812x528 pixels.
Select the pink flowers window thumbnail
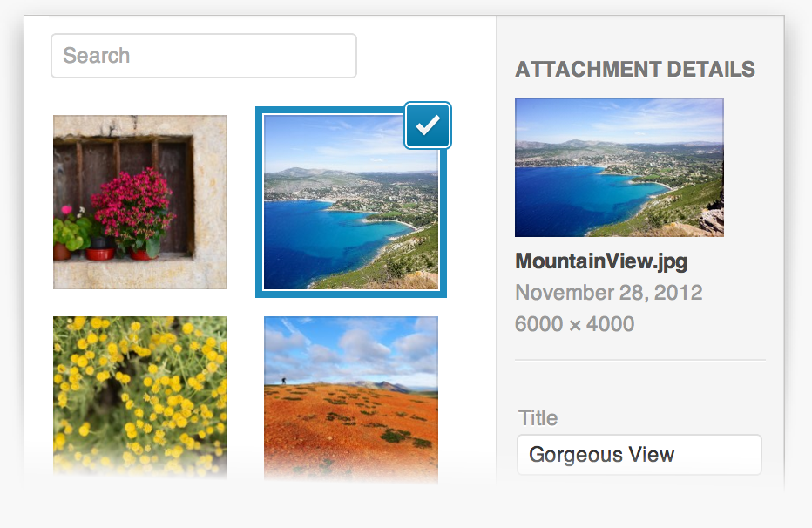[140, 202]
